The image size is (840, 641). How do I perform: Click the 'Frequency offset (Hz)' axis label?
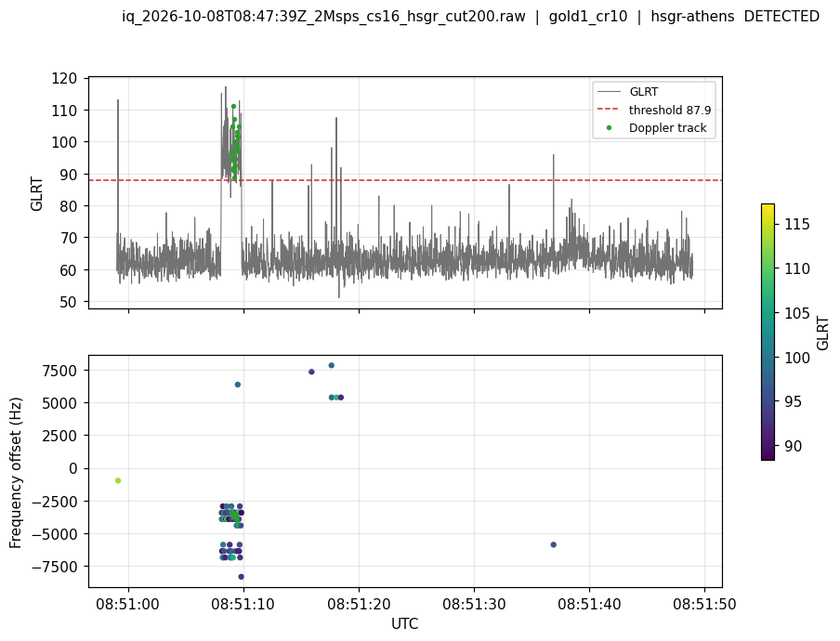(x=16, y=472)
